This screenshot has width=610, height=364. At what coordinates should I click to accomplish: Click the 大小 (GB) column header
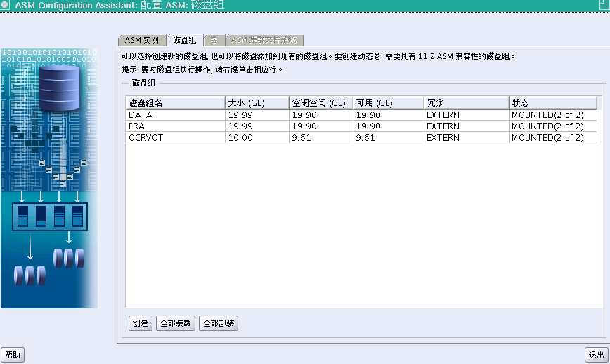[257, 103]
